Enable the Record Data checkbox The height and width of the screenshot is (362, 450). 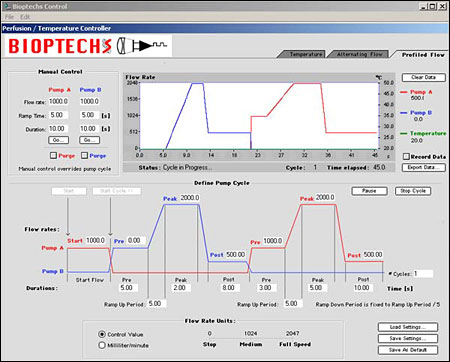click(x=406, y=156)
